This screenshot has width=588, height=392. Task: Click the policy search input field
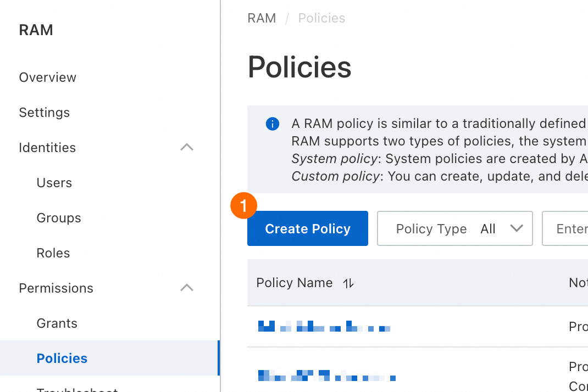coord(566,229)
